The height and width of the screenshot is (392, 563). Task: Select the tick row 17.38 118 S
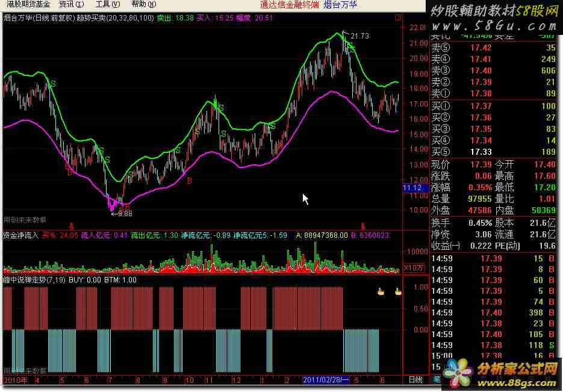click(x=493, y=345)
